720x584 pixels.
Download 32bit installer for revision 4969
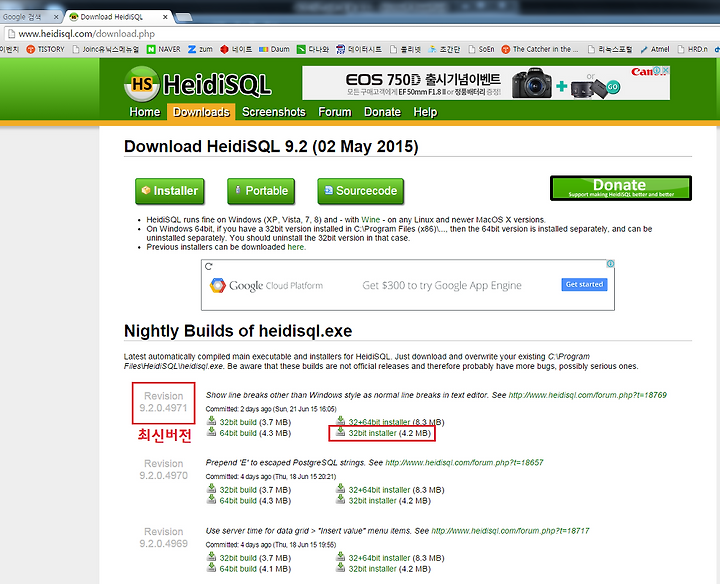372,569
